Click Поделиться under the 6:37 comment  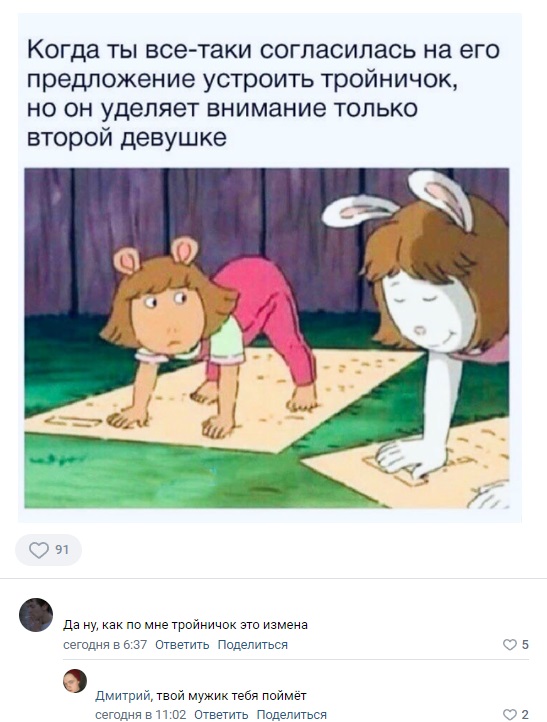pyautogui.click(x=252, y=645)
